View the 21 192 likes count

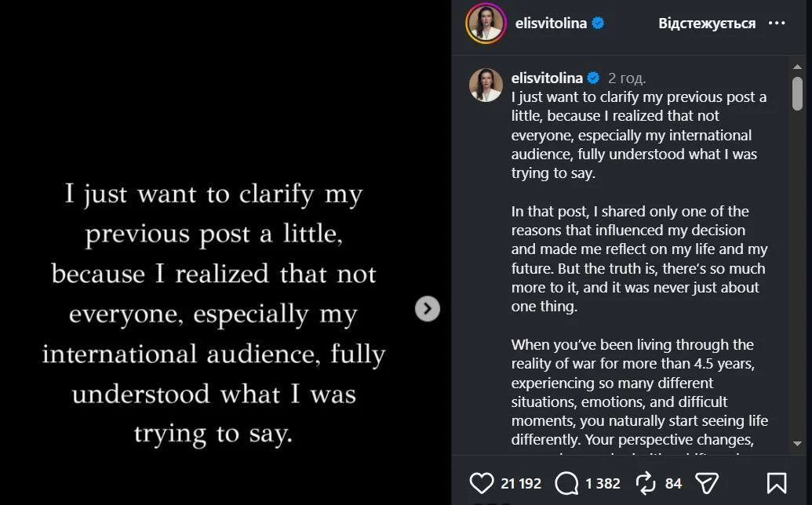point(521,483)
